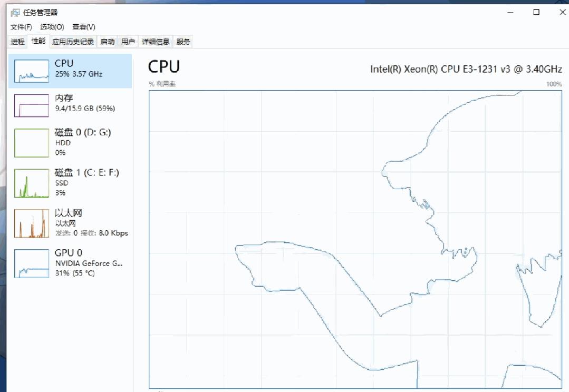Maximize the Task Manager window
This screenshot has height=392, width=569.
pyautogui.click(x=536, y=12)
